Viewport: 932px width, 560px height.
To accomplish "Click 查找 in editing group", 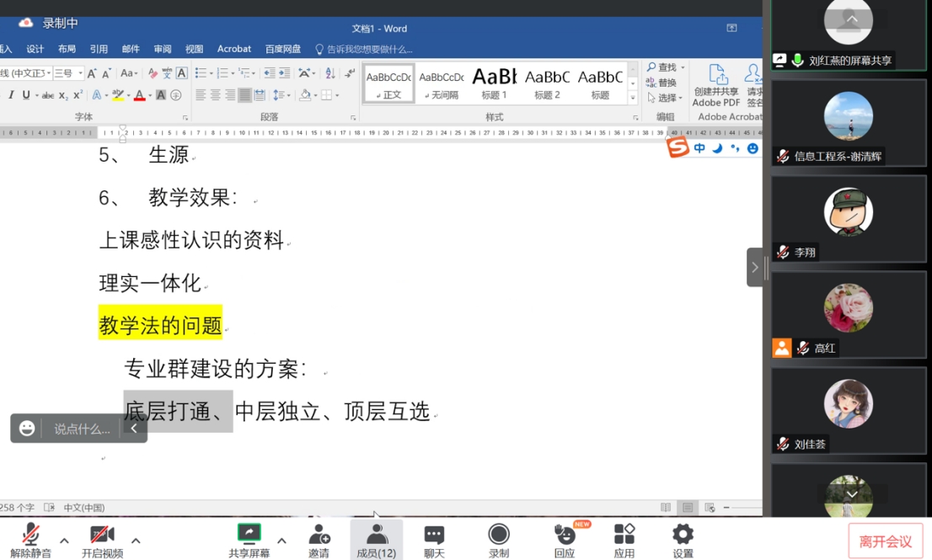I will tap(662, 67).
